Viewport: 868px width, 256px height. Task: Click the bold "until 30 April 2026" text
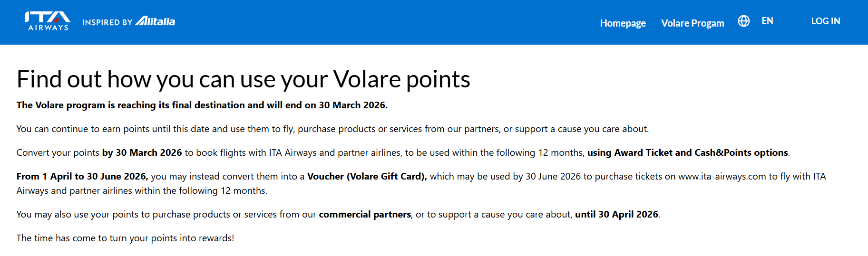pos(616,214)
